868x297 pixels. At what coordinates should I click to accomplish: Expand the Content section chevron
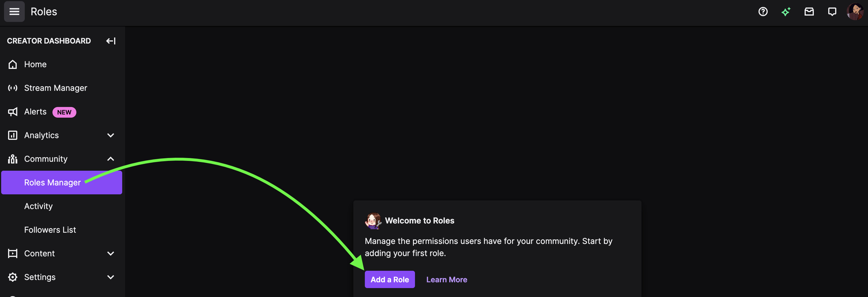tap(111, 253)
